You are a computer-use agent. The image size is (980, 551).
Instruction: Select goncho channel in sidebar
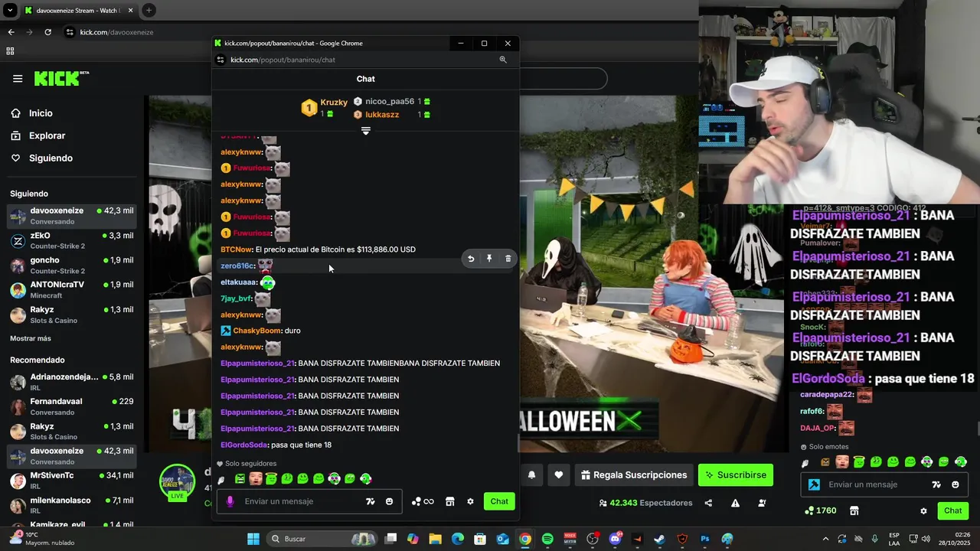pos(72,265)
